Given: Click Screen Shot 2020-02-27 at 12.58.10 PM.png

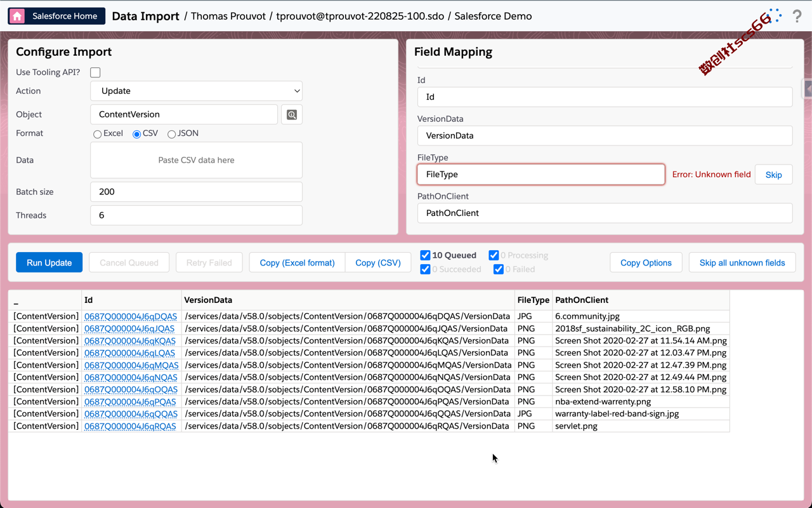Looking at the screenshot, I should 641,389.
